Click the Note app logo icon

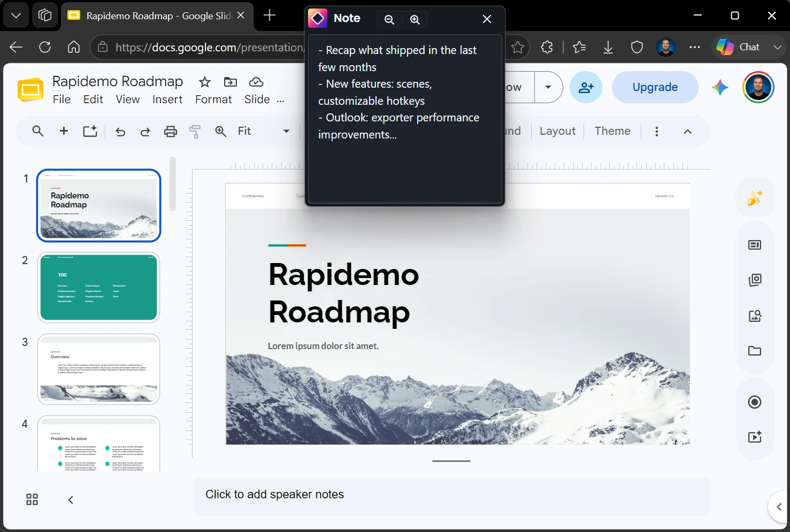318,19
